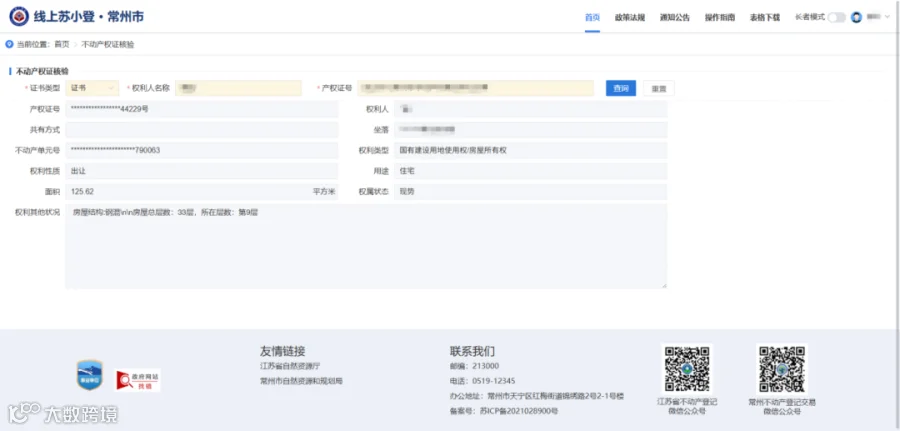
Task: Click the 常州不动产登记交易 QR code
Action: [x=782, y=369]
